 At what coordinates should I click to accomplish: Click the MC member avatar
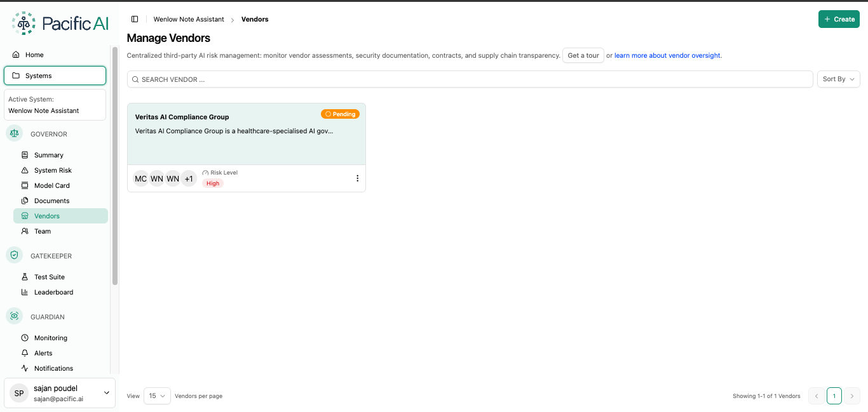pos(140,178)
